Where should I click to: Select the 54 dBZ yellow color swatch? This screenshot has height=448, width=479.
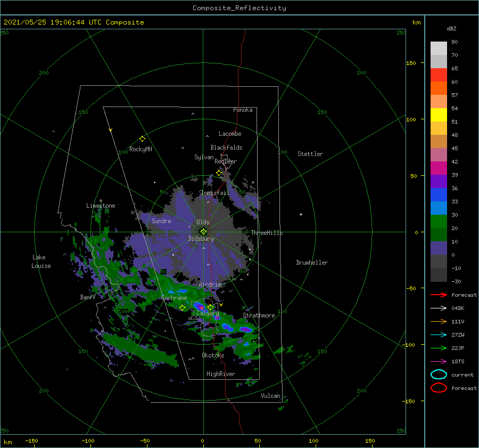point(439,115)
